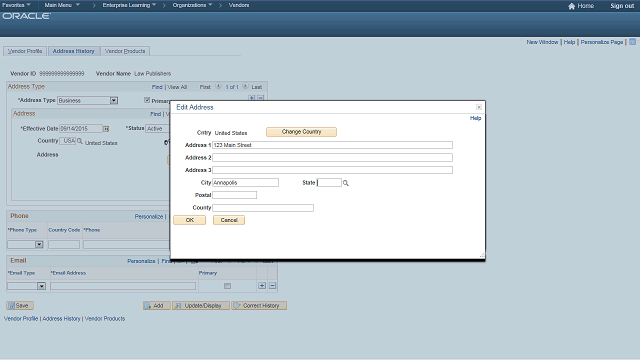This screenshot has width=640, height=360.
Task: Expand the Favorites menu
Action: pos(16,5)
